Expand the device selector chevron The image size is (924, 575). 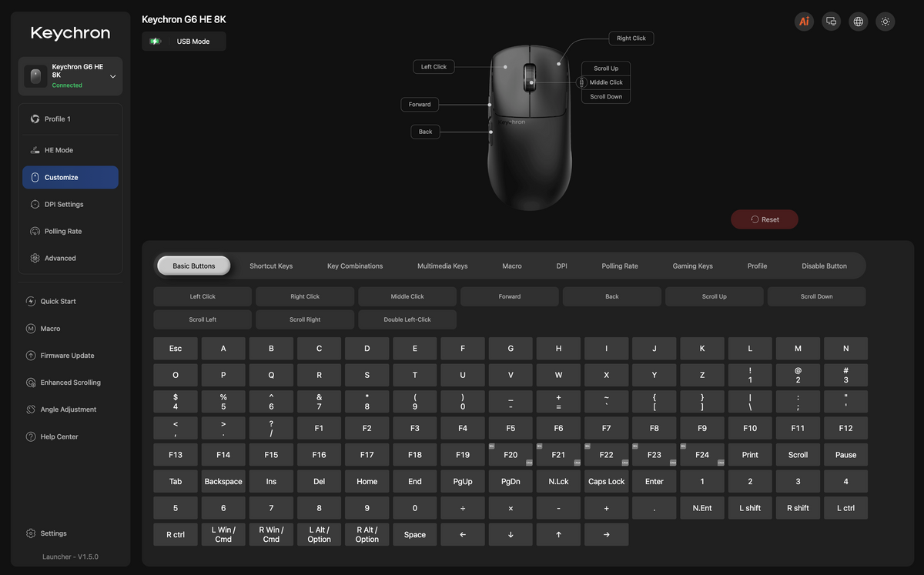(113, 76)
